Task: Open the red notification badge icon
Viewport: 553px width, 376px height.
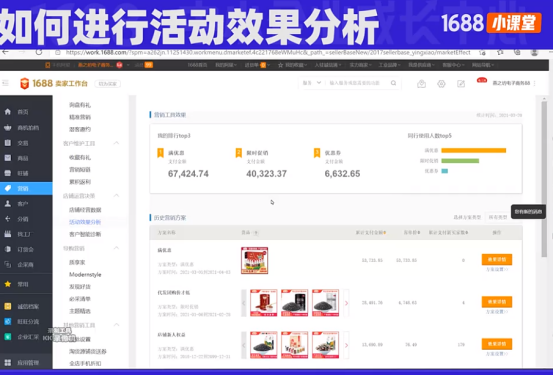Action: click(482, 80)
